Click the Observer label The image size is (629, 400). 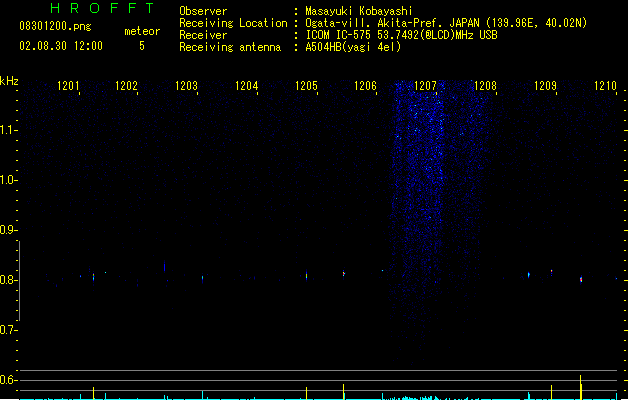[203, 11]
